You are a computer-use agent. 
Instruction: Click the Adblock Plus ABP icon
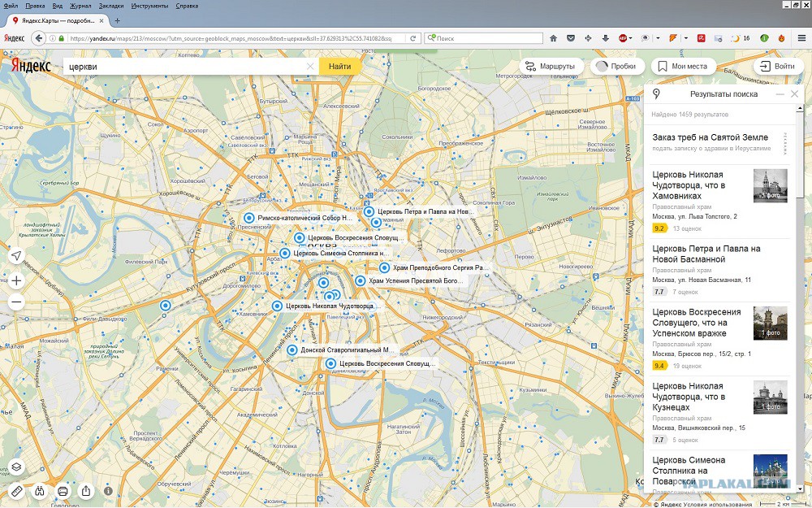pyautogui.click(x=623, y=38)
